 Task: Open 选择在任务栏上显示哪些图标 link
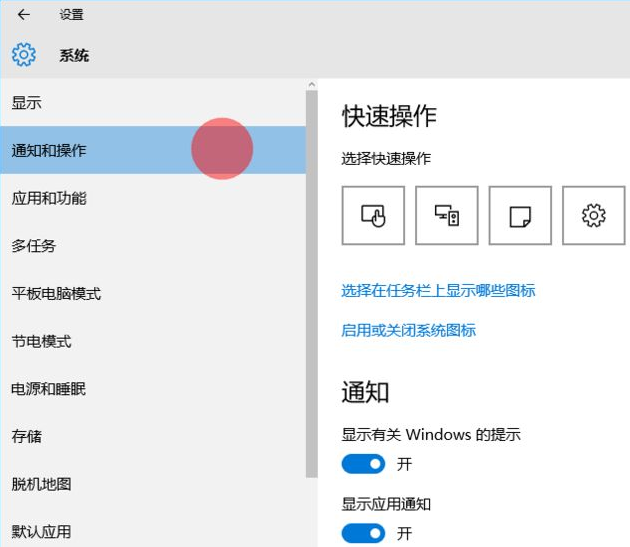pos(438,290)
